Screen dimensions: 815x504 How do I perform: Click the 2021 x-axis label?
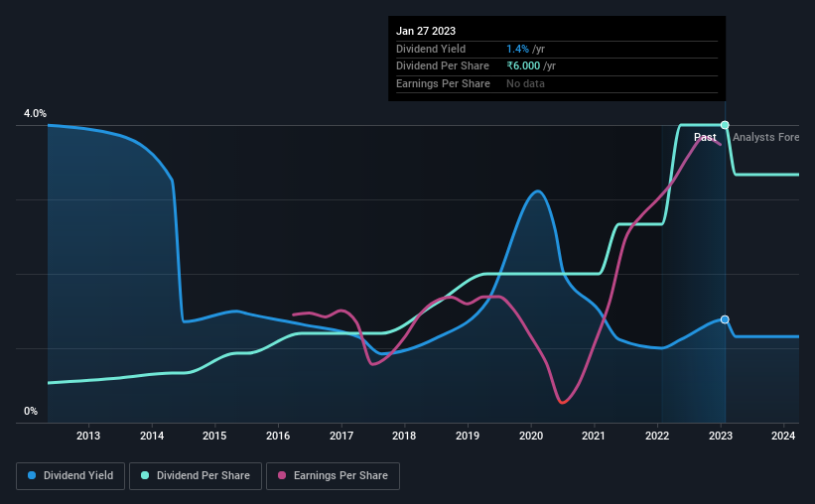click(x=594, y=436)
